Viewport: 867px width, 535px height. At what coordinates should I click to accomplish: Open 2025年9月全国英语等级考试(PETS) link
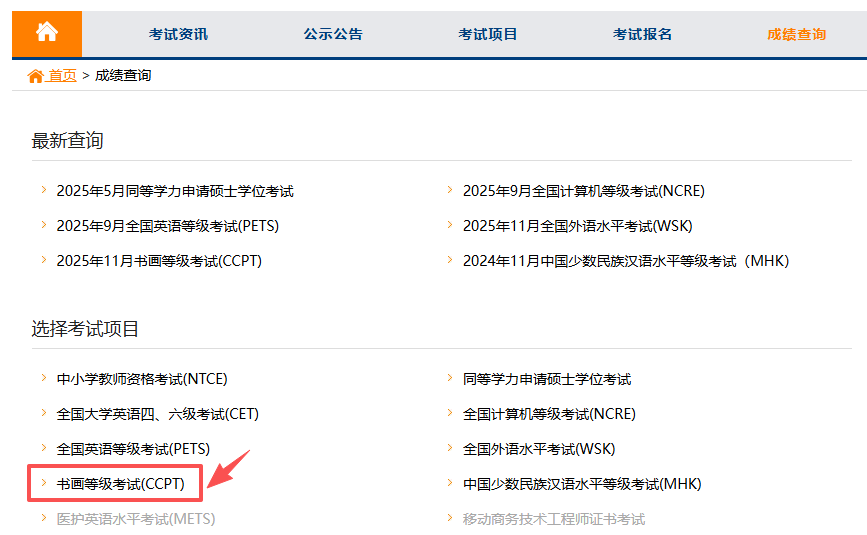pos(168,226)
